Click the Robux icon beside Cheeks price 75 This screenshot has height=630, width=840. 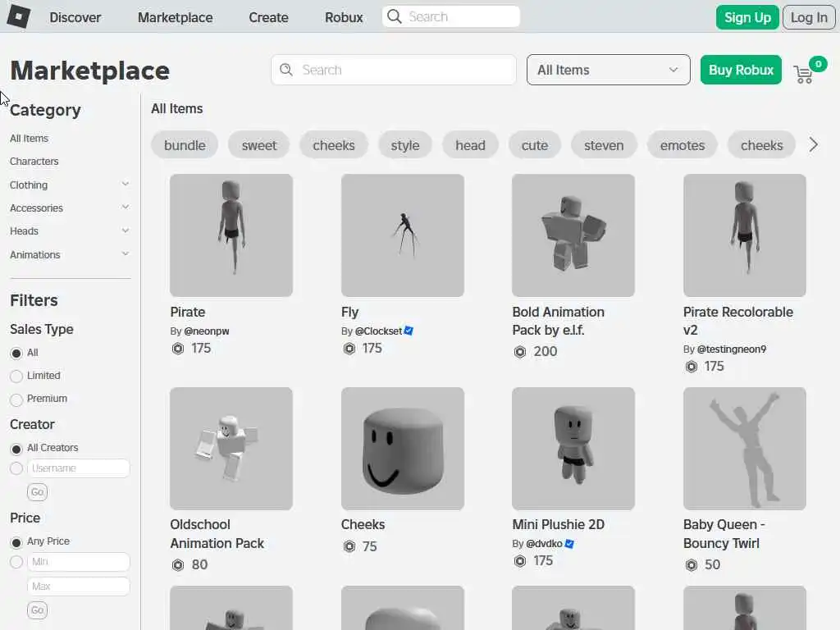(349, 546)
